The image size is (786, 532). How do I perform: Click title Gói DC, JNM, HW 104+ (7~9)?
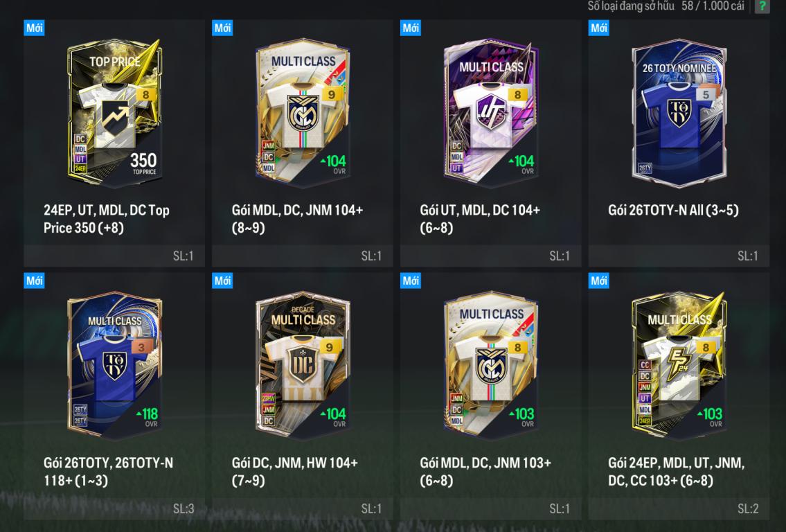tap(294, 471)
